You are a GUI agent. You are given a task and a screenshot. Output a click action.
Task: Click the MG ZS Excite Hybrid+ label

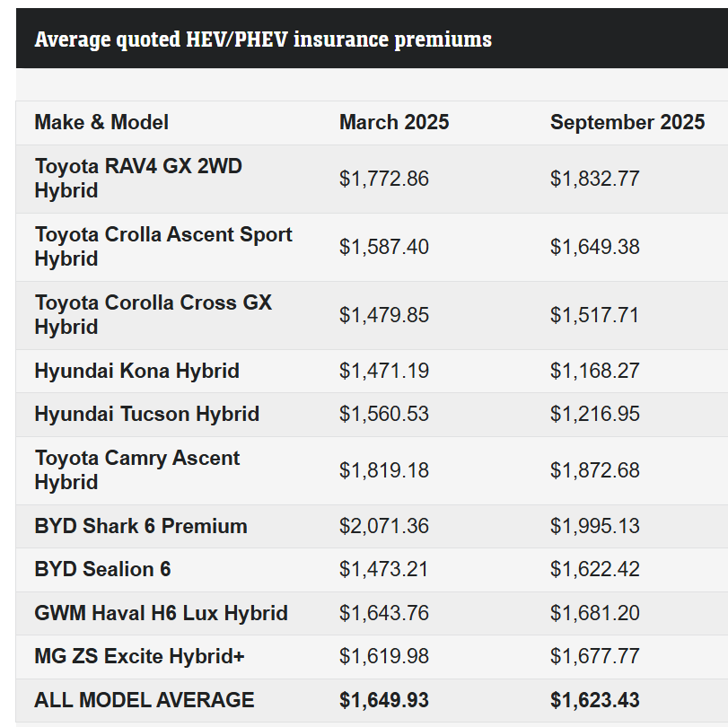click(x=139, y=656)
